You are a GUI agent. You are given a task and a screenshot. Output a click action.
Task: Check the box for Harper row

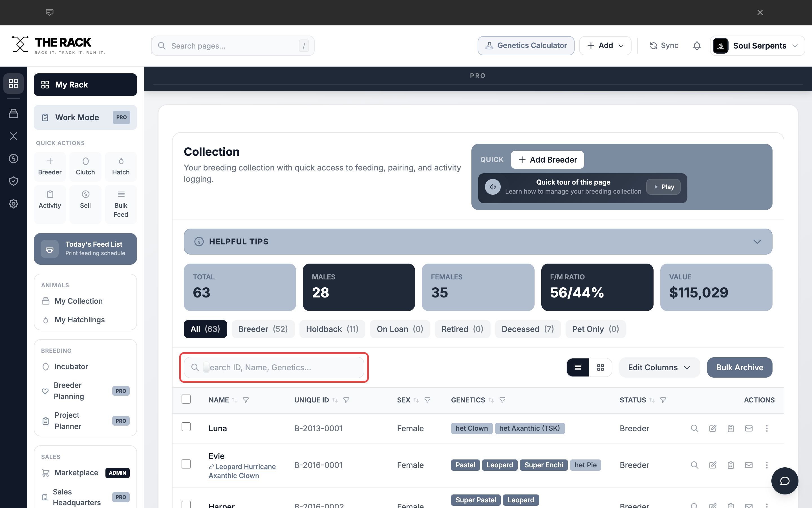click(186, 504)
